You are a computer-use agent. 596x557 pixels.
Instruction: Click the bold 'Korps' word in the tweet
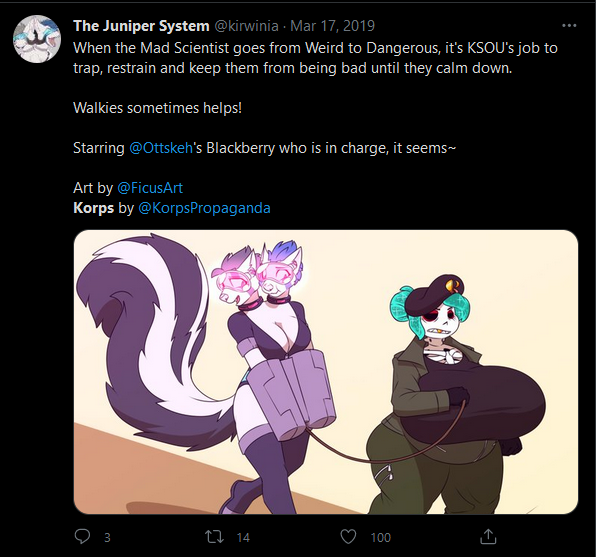(94, 208)
